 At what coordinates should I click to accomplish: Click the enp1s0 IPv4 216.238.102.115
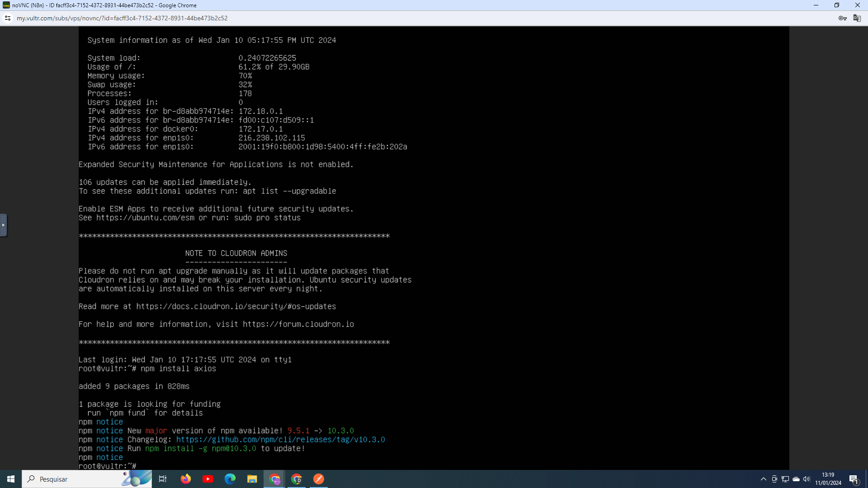coord(272,138)
